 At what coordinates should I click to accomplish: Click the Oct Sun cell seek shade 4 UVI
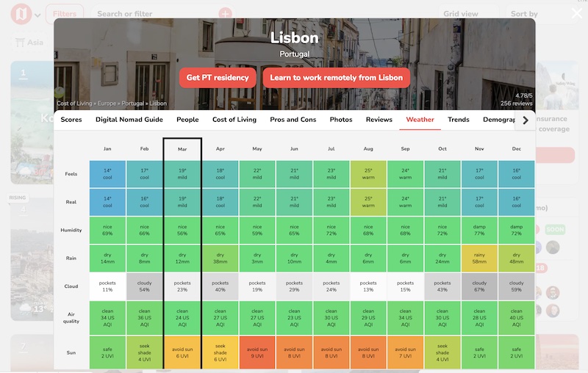point(442,352)
